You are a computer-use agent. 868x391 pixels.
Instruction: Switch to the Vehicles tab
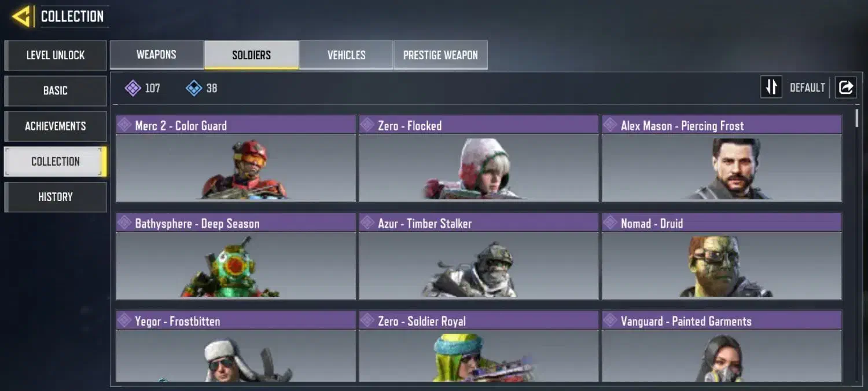[x=346, y=55]
